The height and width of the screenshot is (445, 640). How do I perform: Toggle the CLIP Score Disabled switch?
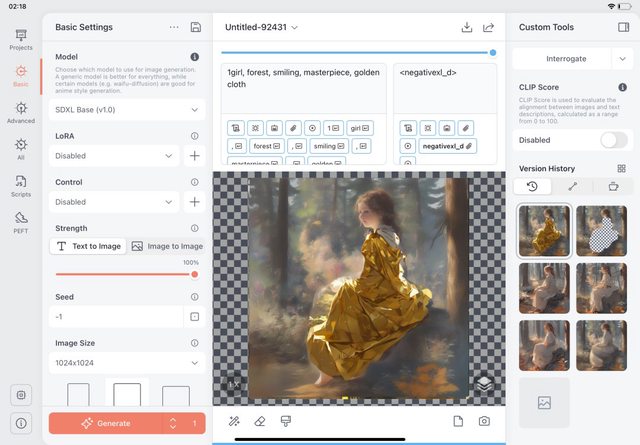coord(613,140)
